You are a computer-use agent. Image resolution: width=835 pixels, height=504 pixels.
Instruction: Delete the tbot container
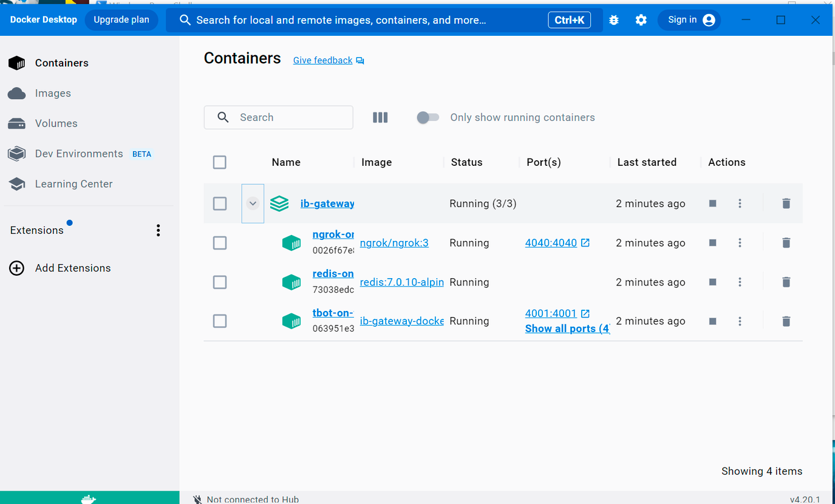click(786, 321)
